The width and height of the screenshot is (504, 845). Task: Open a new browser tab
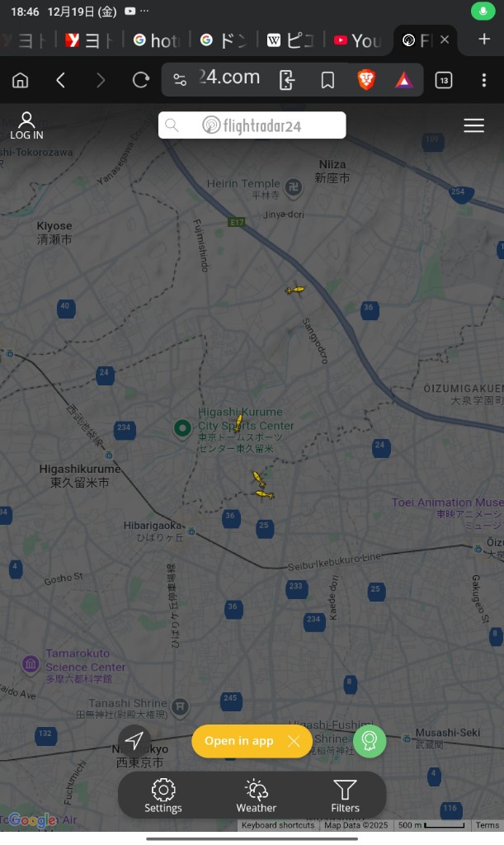[x=484, y=40]
